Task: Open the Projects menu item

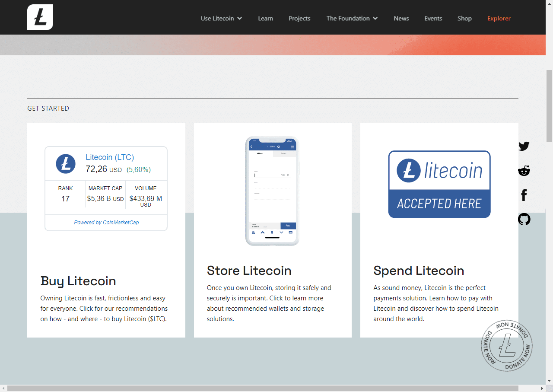Action: (299, 18)
